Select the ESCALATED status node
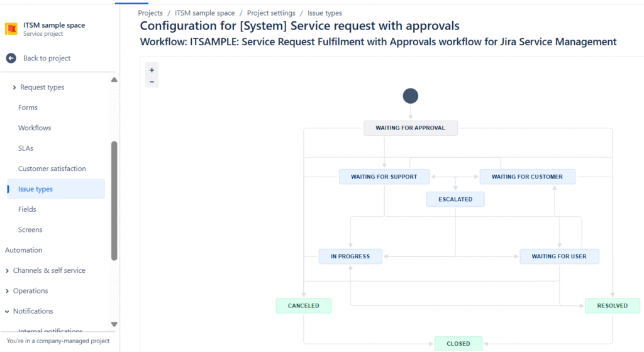Image resolution: width=644 pixels, height=352 pixels. (x=455, y=199)
